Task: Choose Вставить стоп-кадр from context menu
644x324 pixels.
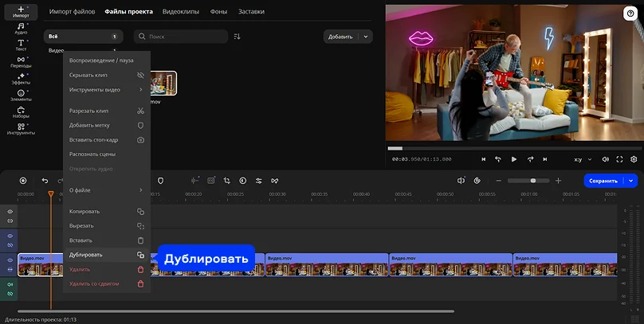Action: tap(107, 140)
